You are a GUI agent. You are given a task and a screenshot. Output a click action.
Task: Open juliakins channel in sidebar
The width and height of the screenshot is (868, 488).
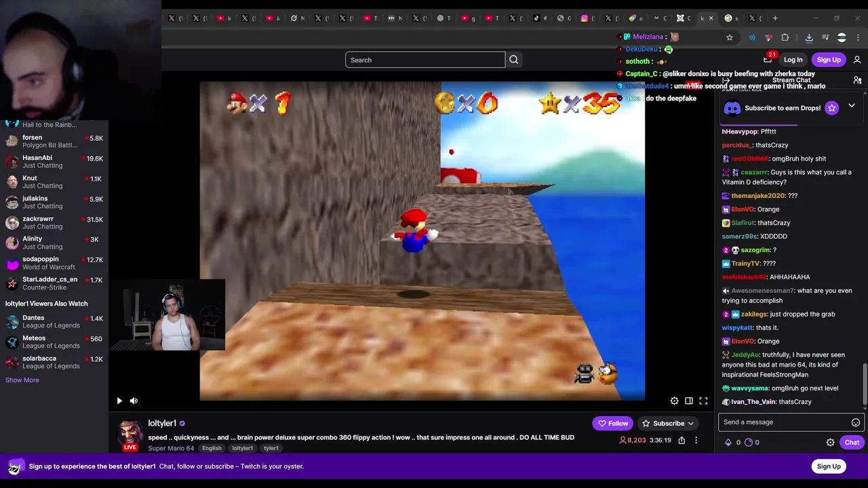[54, 202]
